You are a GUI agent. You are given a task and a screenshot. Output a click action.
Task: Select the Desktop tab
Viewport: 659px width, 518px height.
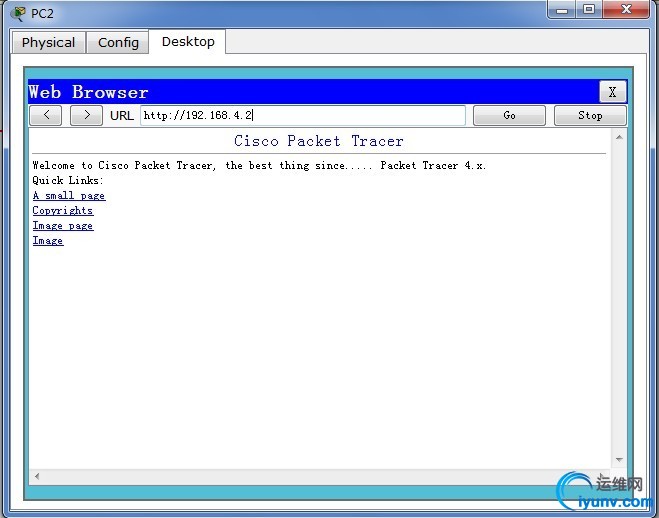(188, 42)
